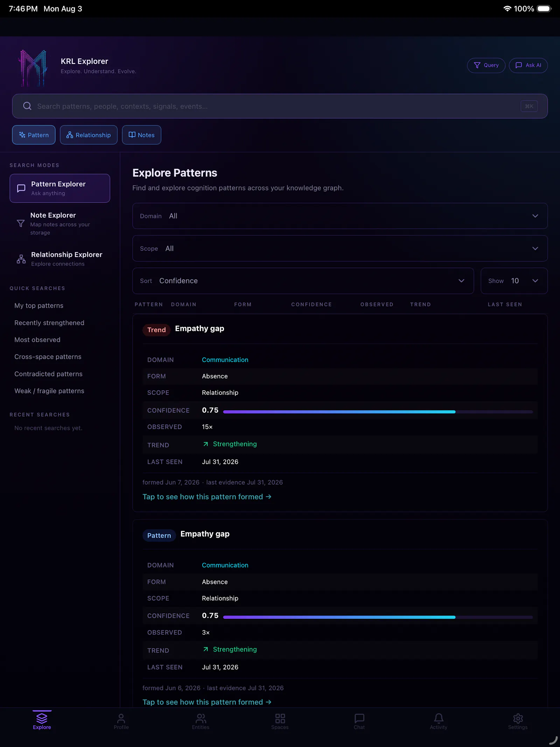Click Relationship Explorer network icon
This screenshot has height=747, width=560.
(x=21, y=259)
